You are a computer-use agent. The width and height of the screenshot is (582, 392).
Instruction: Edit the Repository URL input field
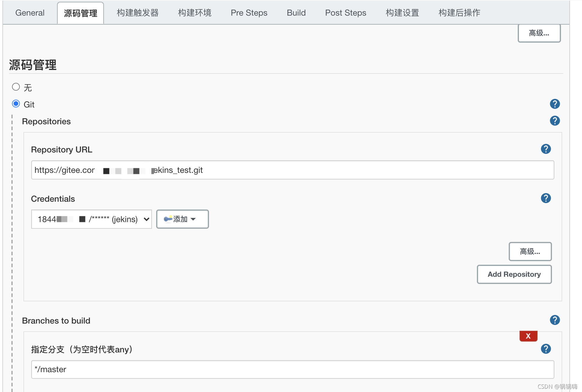[293, 170]
